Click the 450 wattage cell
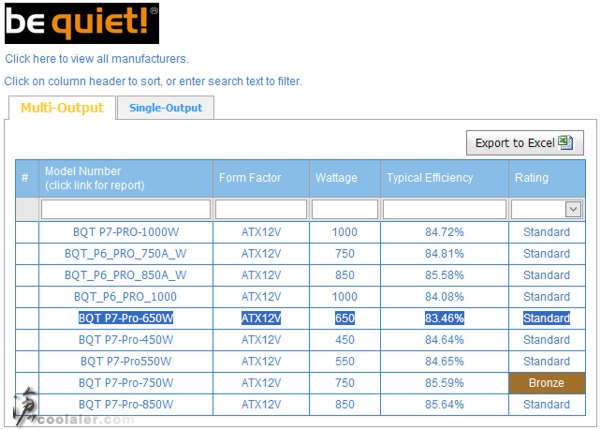Image resolution: width=600 pixels, height=430 pixels. (345, 340)
